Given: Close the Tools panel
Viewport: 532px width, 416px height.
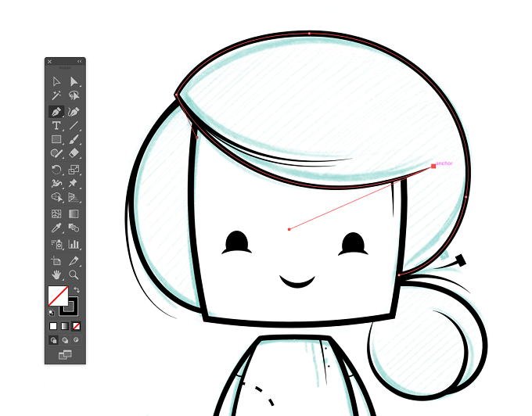Looking at the screenshot, I should [x=50, y=61].
